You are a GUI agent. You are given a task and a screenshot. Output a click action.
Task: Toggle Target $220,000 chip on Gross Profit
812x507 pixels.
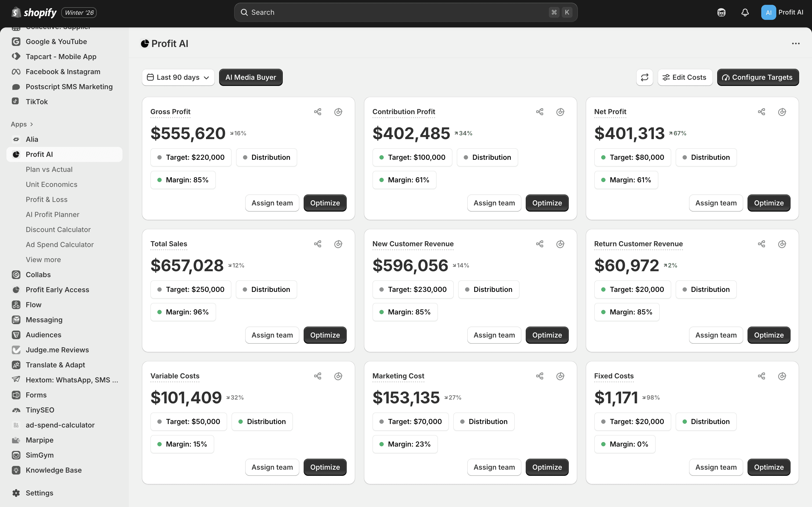(191, 157)
